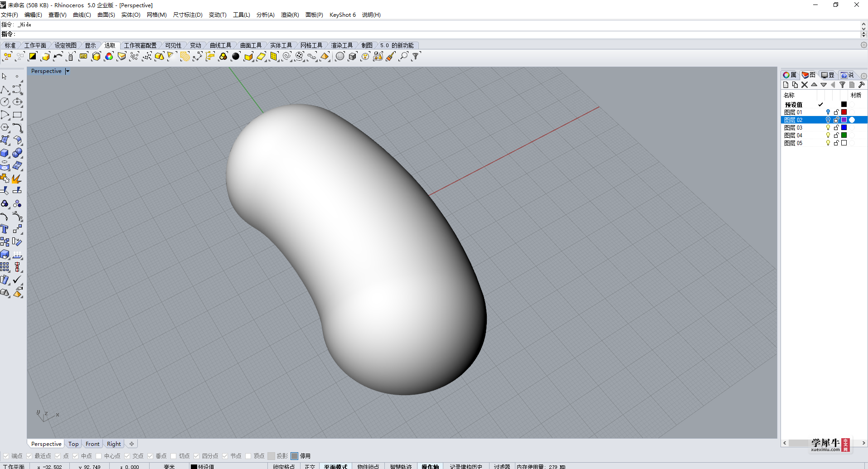Toggle the 垂点 object snap checkbox
The image size is (868, 469).
point(150,456)
